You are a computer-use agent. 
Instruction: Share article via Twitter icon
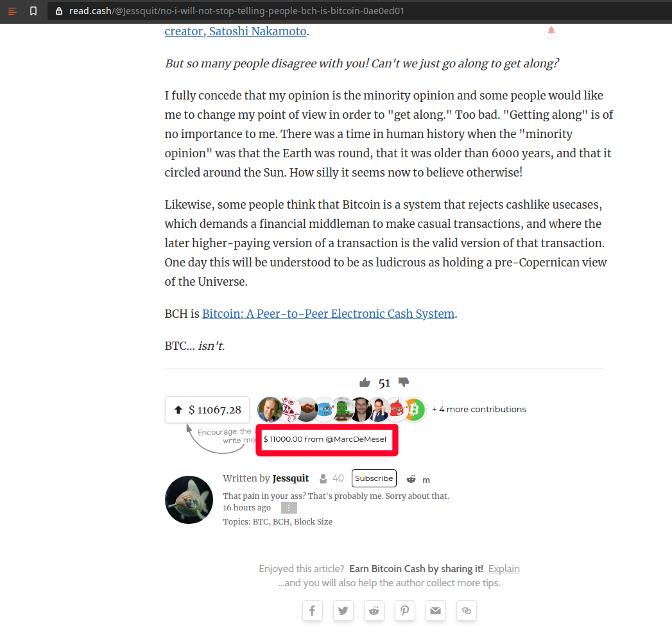(343, 611)
